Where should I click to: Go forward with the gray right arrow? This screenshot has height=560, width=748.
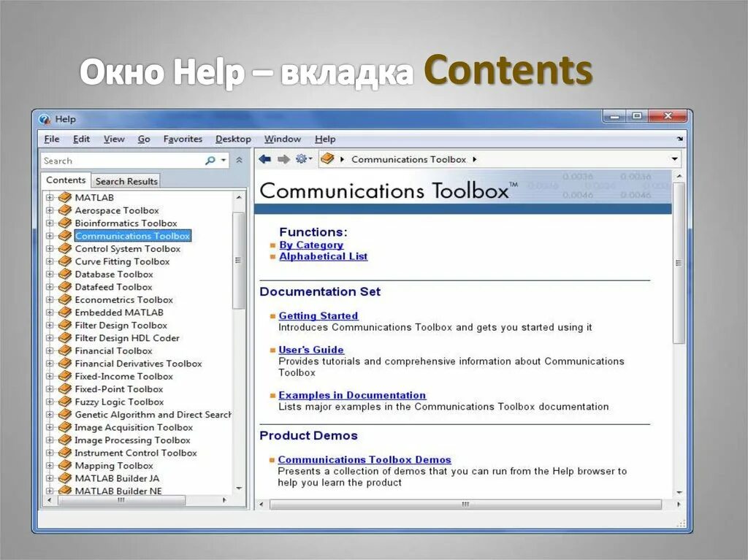[x=284, y=159]
